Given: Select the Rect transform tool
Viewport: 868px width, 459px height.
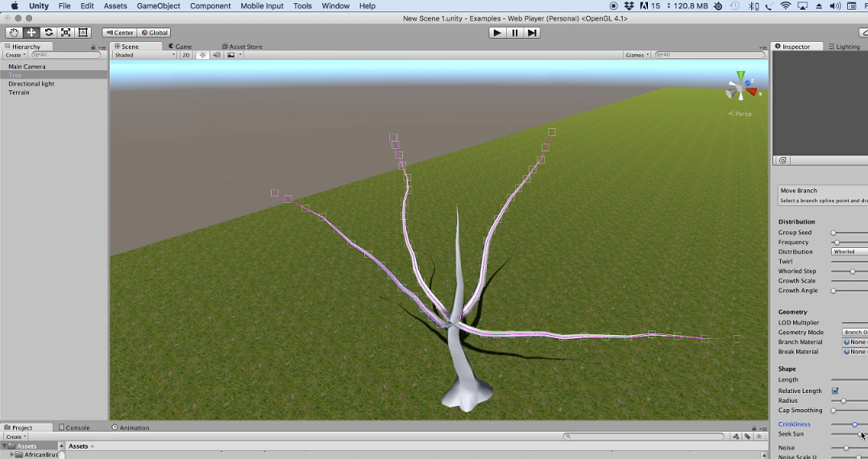Looking at the screenshot, I should pos(83,33).
